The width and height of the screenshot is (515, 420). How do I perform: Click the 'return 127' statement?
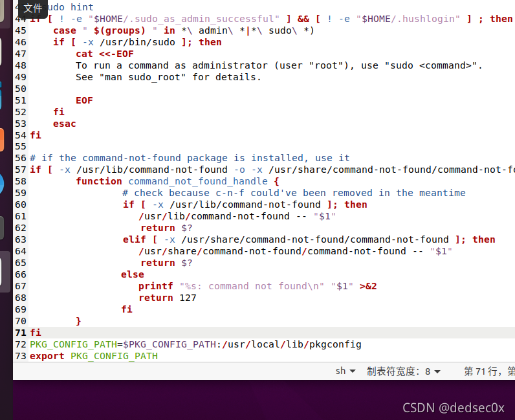(168, 298)
